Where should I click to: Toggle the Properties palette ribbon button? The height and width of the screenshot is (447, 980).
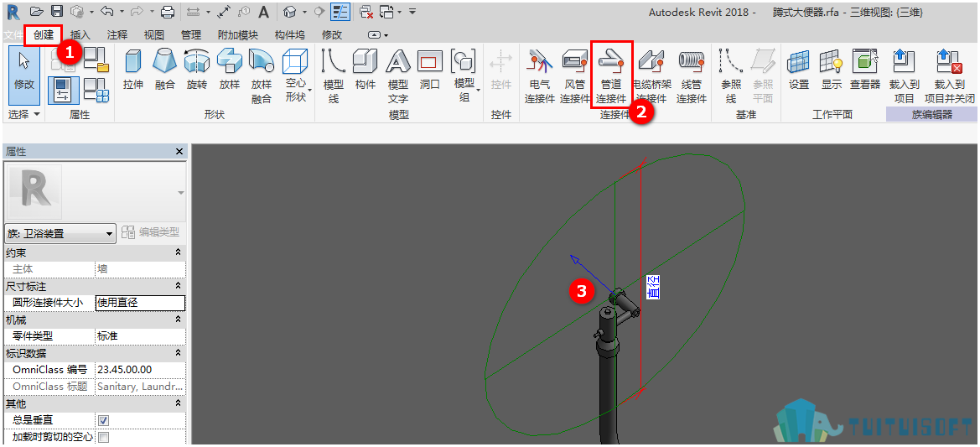pyautogui.click(x=63, y=89)
